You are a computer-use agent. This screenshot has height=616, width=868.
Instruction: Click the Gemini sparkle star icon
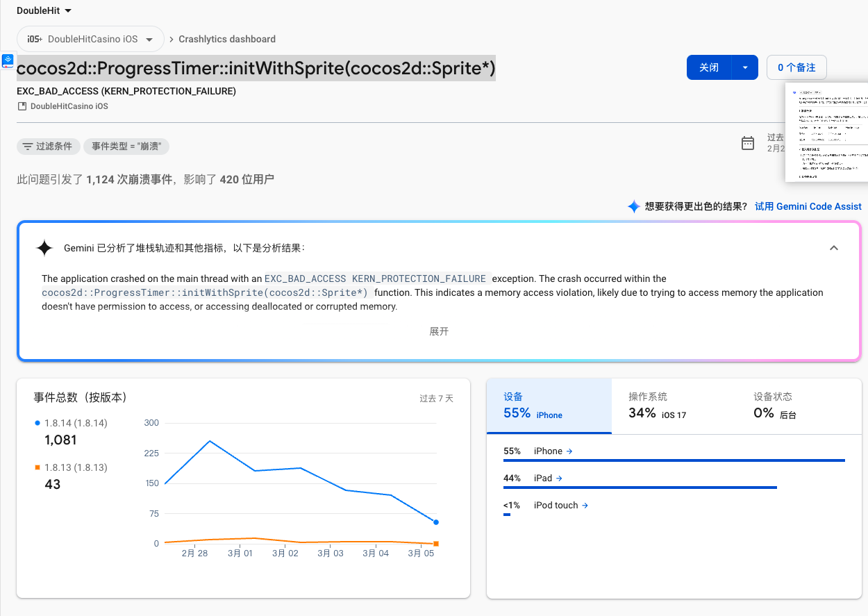tap(45, 248)
